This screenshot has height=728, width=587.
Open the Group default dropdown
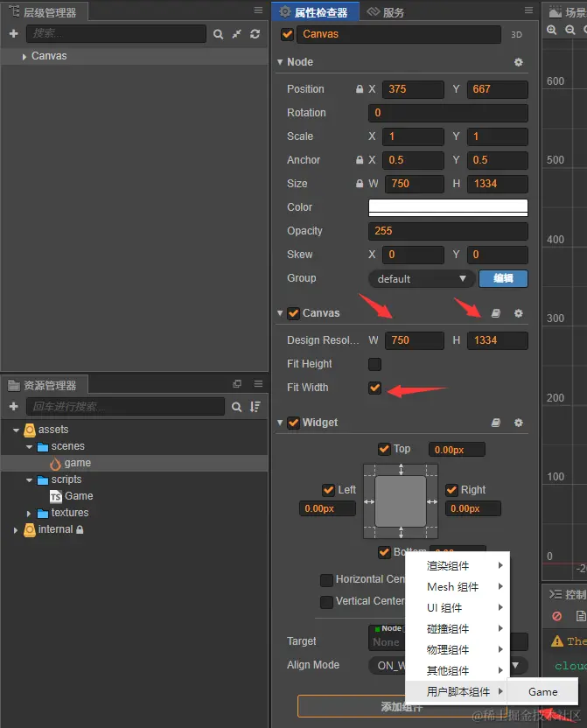pyautogui.click(x=422, y=279)
